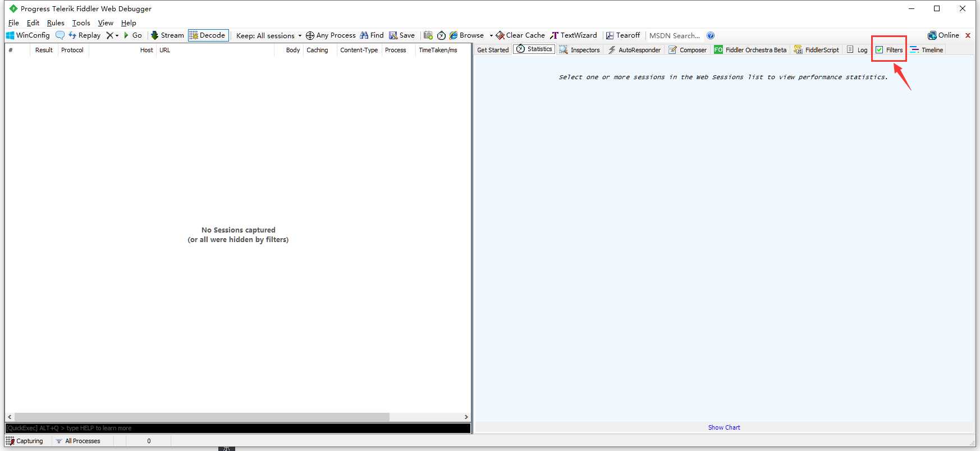Select the Any Process target picker
The width and height of the screenshot is (980, 451).
(331, 35)
